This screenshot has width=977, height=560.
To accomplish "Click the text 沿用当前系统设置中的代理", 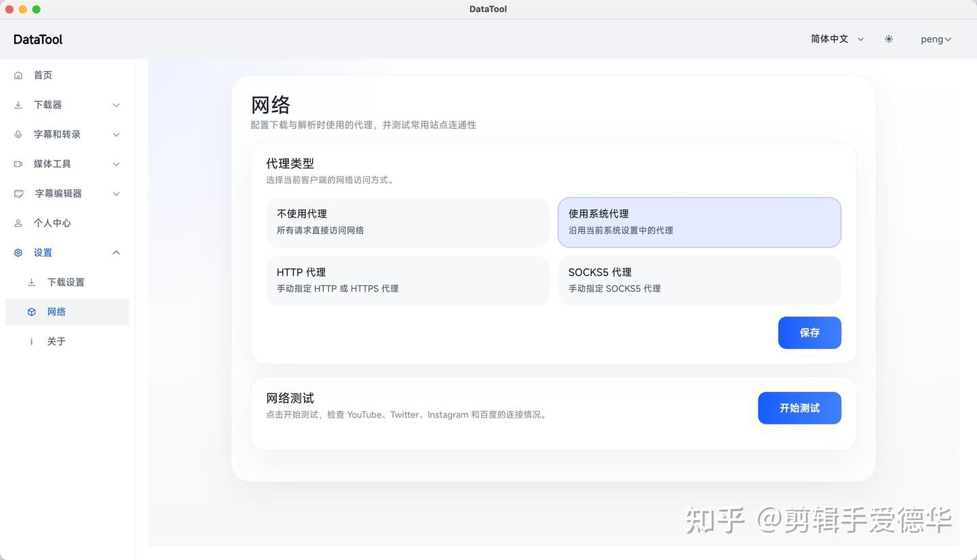I will point(621,231).
